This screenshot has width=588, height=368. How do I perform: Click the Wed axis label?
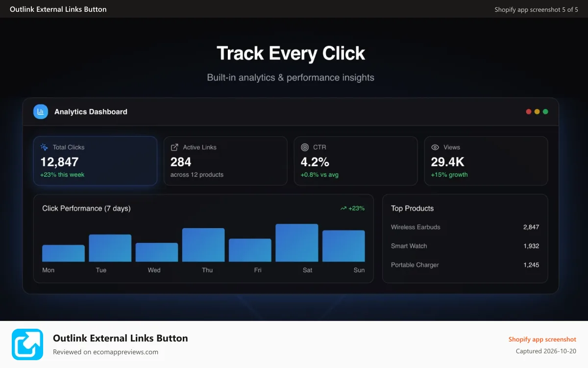coord(154,270)
